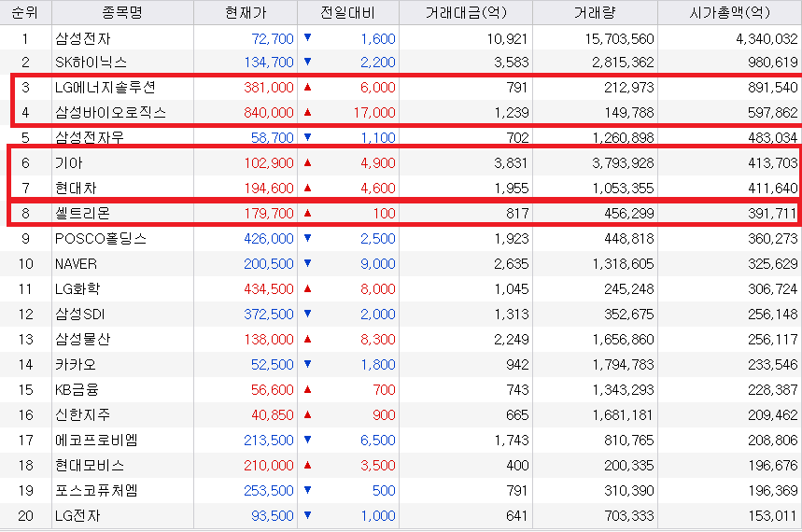Click the up arrow in 삼성물산 row
802x532 pixels.
(307, 339)
